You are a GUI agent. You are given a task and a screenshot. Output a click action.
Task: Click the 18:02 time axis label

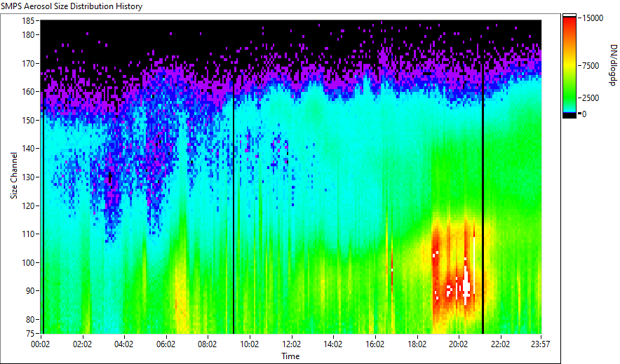(417, 344)
